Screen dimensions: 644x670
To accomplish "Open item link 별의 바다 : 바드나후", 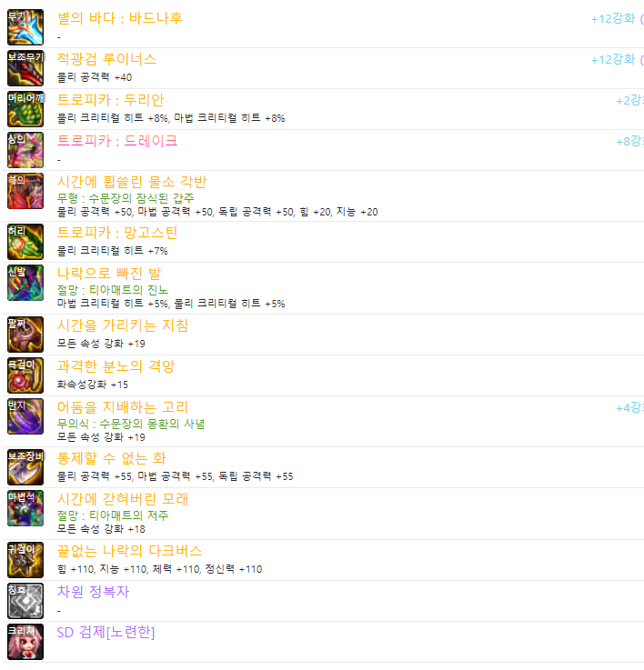I will click(x=120, y=18).
